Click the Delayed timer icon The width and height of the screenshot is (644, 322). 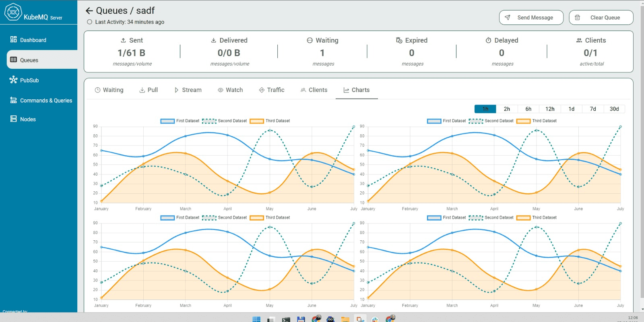click(488, 40)
